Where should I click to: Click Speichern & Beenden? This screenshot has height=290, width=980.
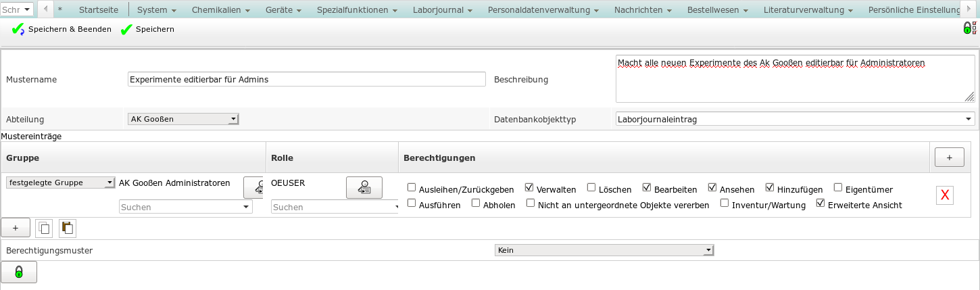[x=62, y=29]
